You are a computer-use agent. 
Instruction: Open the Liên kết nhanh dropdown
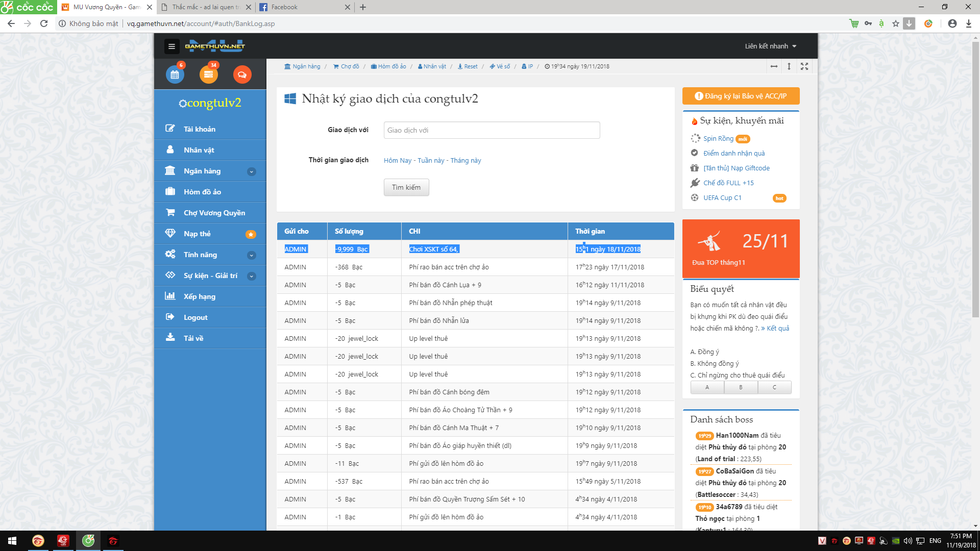click(770, 46)
